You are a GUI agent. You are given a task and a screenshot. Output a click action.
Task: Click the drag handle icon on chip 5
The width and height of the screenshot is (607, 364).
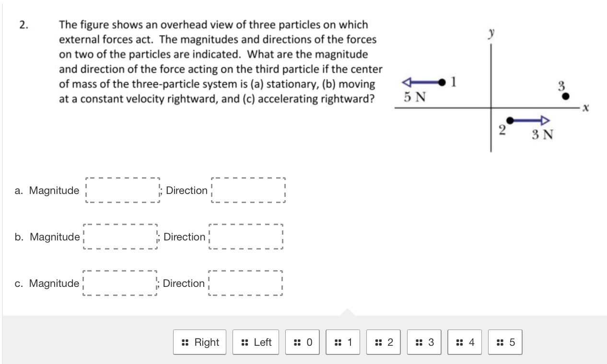pos(499,341)
